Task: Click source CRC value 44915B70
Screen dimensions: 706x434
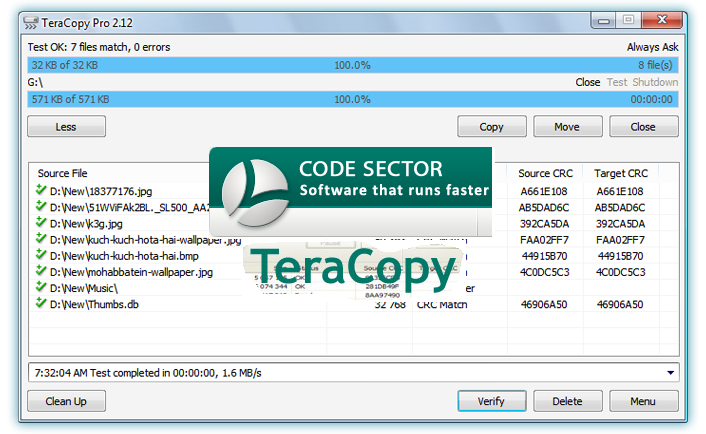Action: tap(544, 256)
